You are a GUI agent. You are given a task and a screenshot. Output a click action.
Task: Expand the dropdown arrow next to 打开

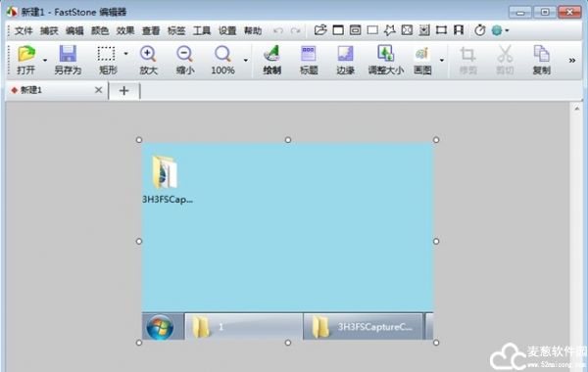(x=45, y=60)
